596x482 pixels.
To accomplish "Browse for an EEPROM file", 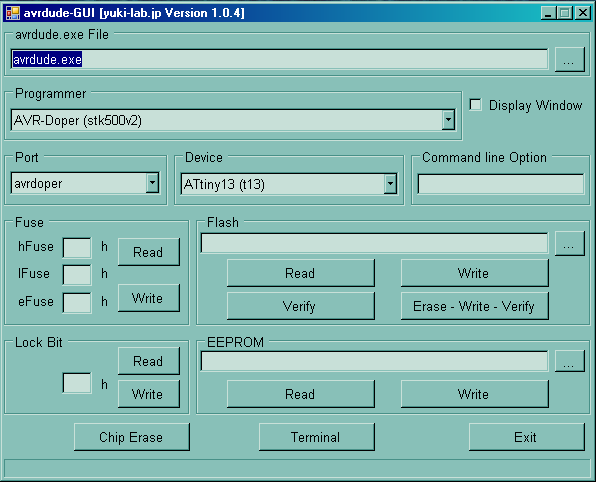I will point(569,361).
